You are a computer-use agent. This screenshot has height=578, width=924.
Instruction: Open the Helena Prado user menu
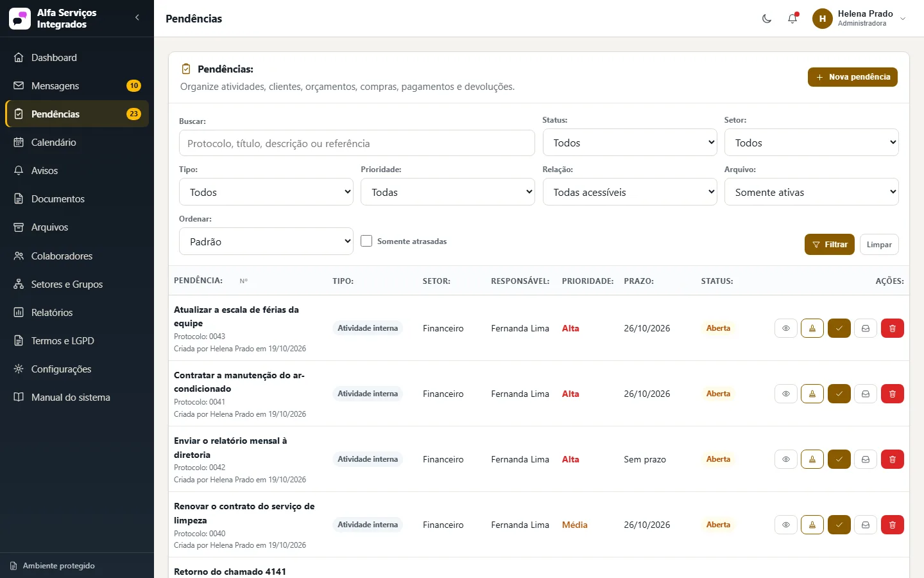tap(860, 19)
